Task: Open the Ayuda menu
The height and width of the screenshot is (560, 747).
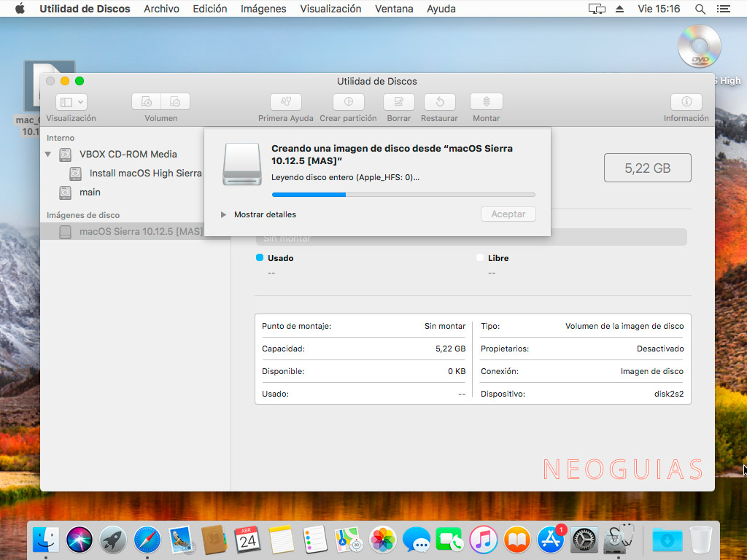Action: [441, 9]
